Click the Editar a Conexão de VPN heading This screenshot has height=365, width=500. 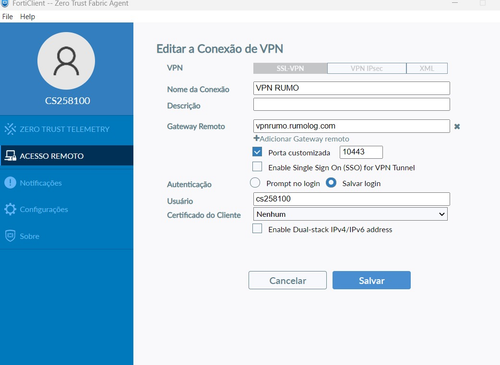click(220, 49)
